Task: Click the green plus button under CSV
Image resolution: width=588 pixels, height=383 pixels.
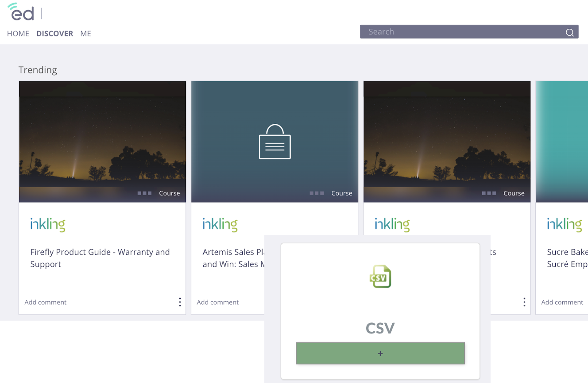Action: tap(380, 353)
